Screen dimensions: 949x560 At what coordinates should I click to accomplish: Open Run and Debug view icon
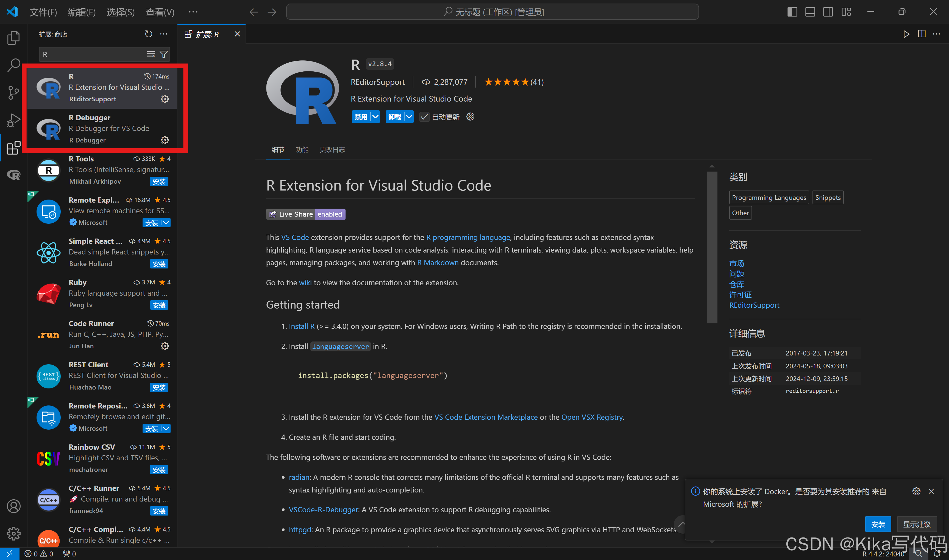[x=13, y=120]
